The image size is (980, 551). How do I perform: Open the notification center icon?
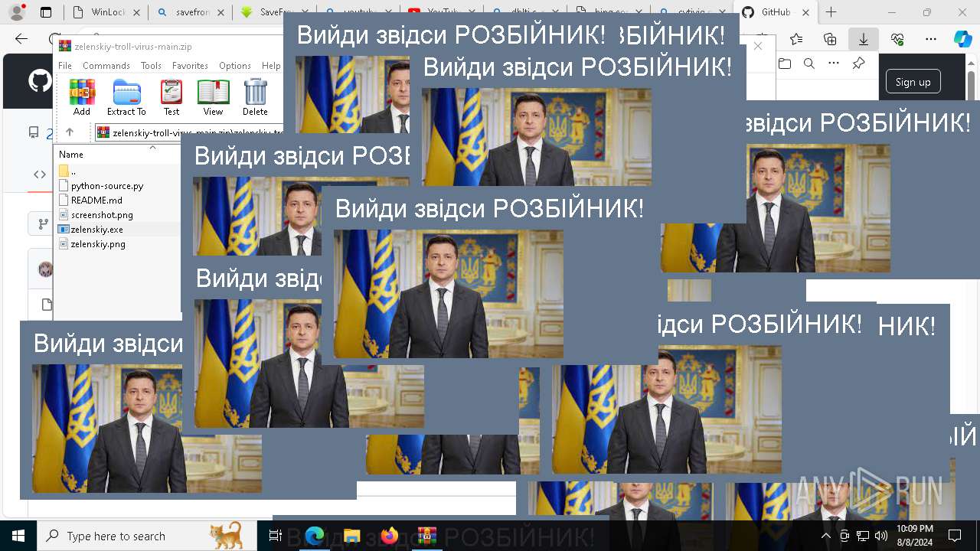click(955, 536)
